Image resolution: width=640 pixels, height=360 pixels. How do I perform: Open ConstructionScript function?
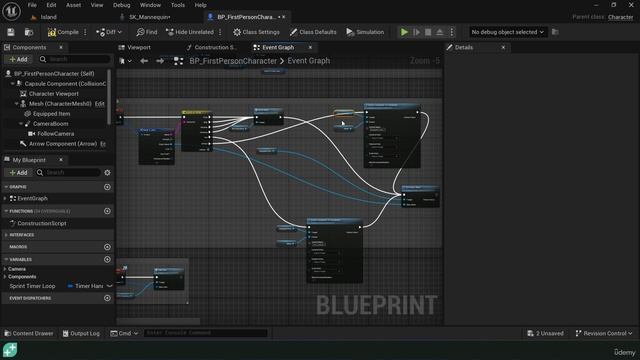click(42, 223)
